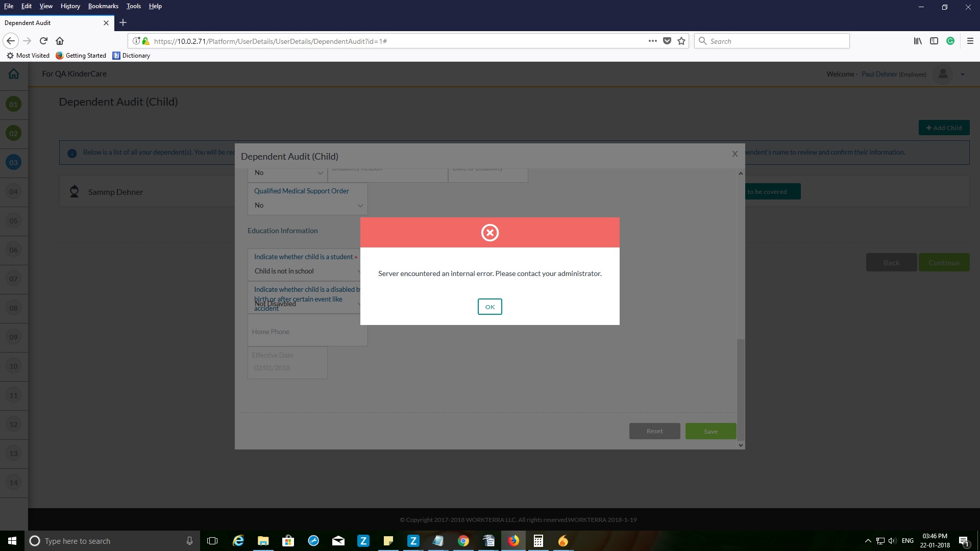Close the Dependent Audit (Child) modal

(734, 154)
